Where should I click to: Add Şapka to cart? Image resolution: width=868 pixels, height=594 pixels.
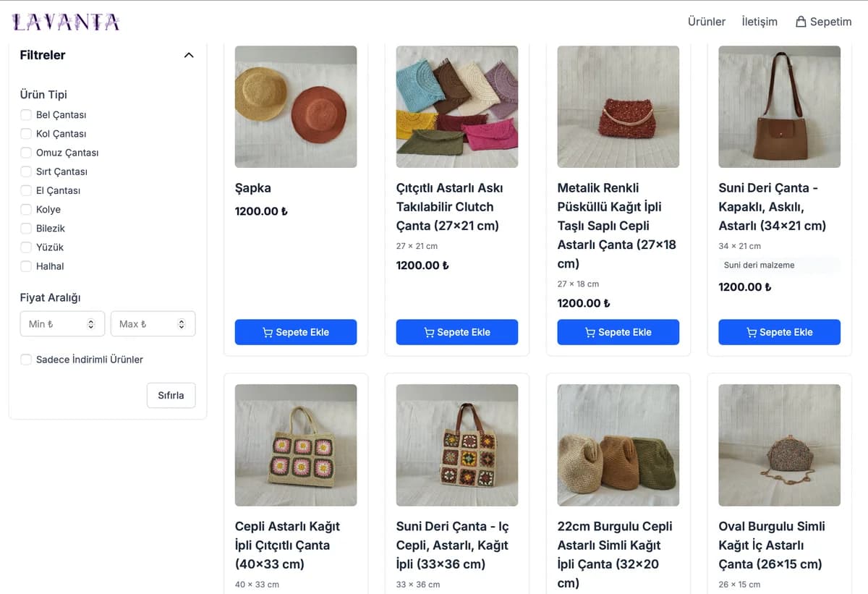click(x=296, y=332)
